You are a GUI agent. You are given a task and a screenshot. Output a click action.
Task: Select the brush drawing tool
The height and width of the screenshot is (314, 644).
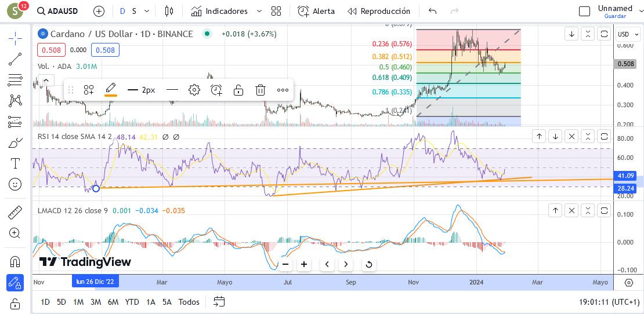pos(15,143)
